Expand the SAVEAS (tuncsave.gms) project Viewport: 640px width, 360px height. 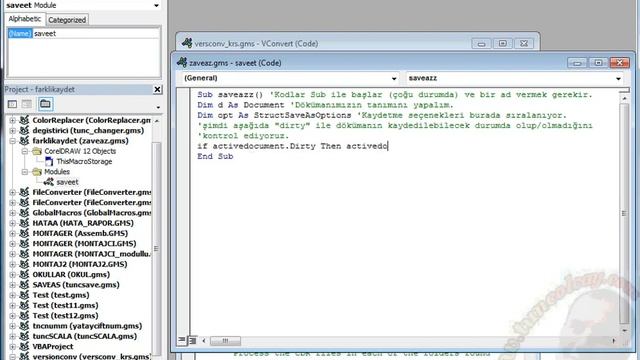pos(13,285)
